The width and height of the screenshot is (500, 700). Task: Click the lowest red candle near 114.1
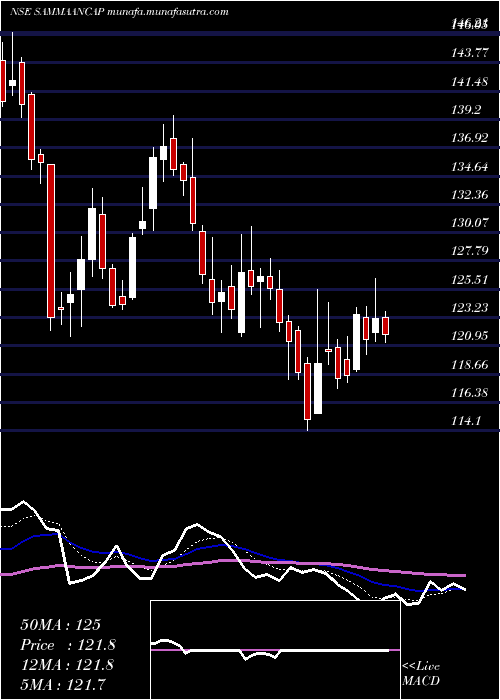click(308, 392)
